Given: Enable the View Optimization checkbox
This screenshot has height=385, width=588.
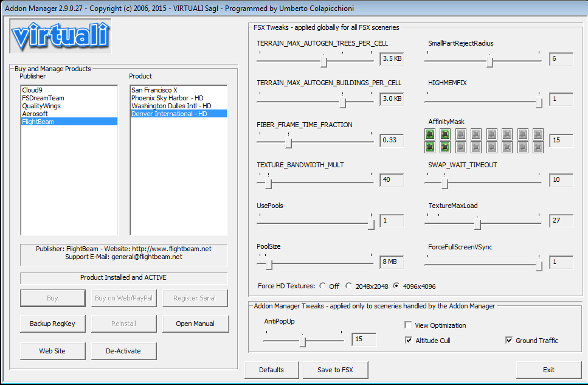Looking at the screenshot, I should click(408, 325).
